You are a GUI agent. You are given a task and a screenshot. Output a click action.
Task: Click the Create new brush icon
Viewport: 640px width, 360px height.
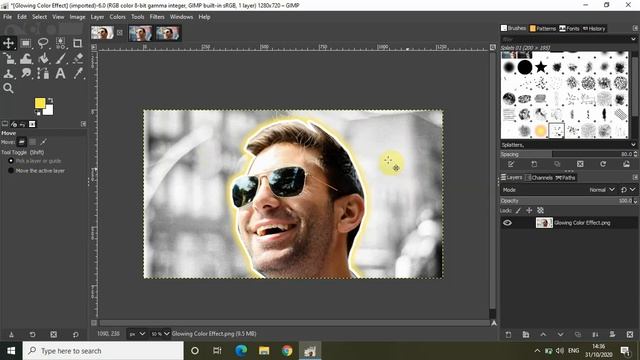(x=534, y=164)
